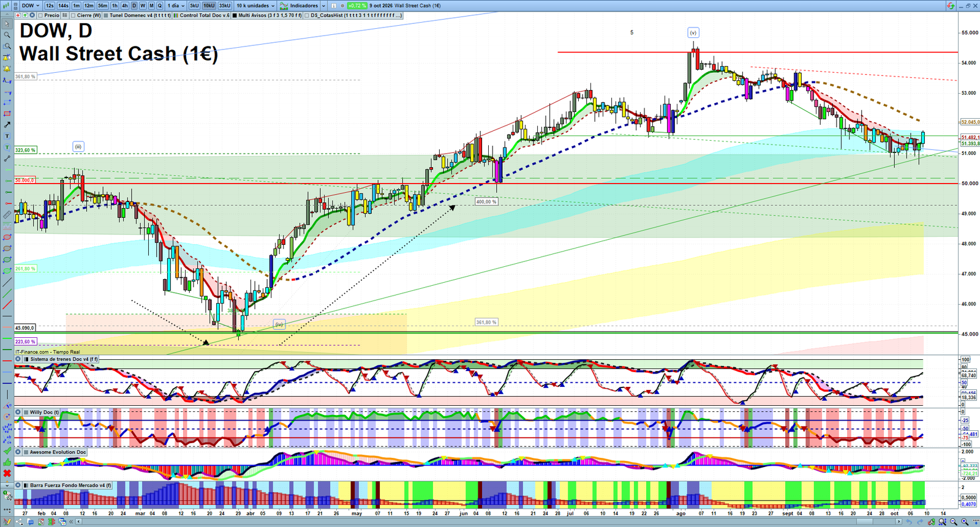This screenshot has height=527, width=980.
Task: Click the Tunel Domenec v4 indicator label
Action: pyautogui.click(x=140, y=15)
